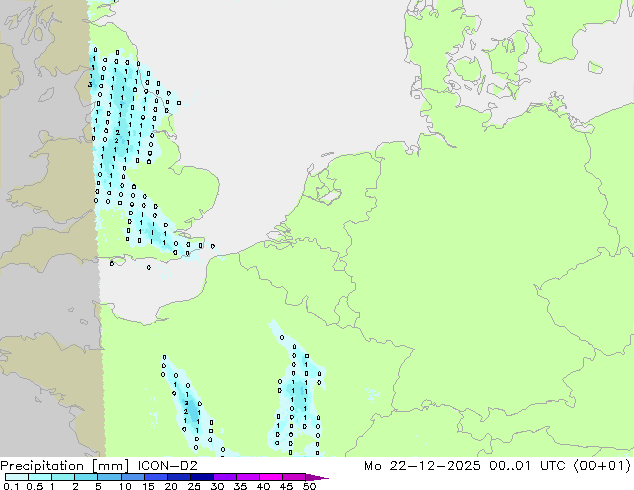Screen dimensions: 634x490
Task: Click the 'ICON-D2' model label
Action: pyautogui.click(x=167, y=465)
